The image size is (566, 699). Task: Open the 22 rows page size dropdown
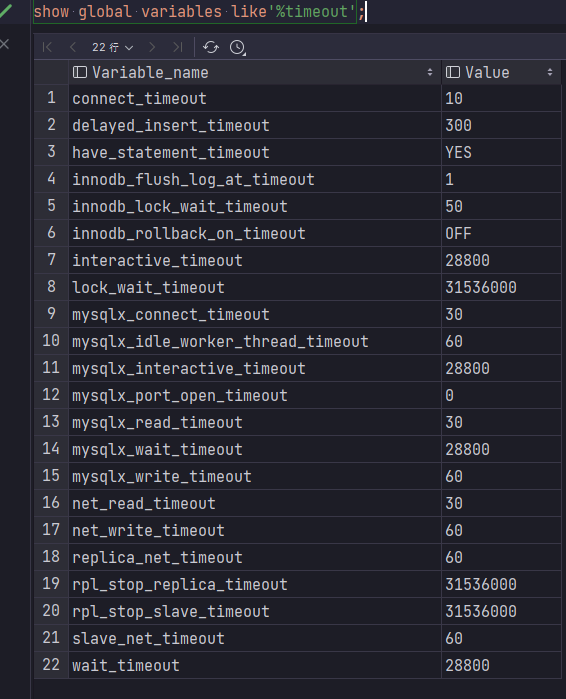[x=112, y=47]
